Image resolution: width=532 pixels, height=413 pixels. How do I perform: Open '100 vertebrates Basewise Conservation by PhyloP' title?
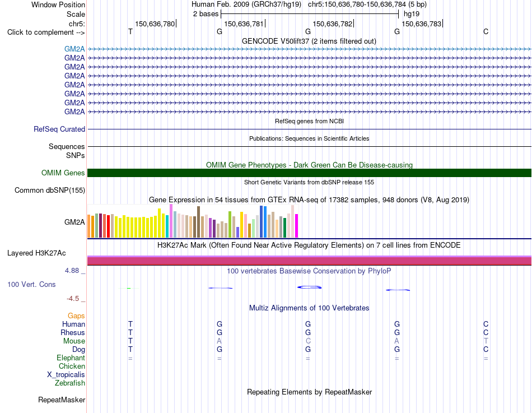309,271
